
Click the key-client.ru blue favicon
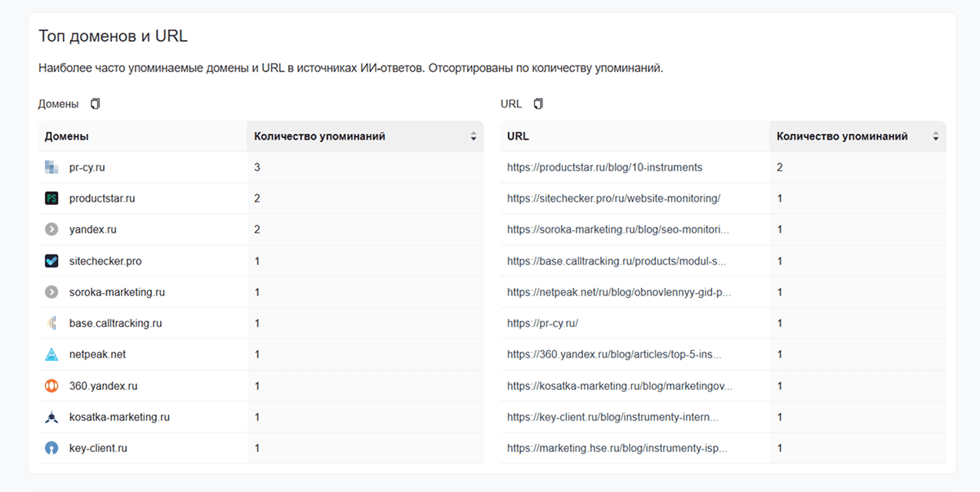tap(51, 448)
